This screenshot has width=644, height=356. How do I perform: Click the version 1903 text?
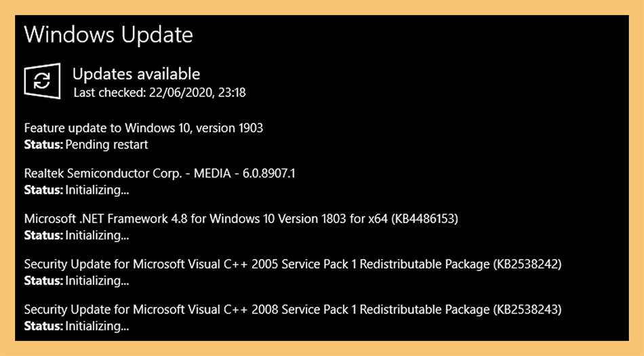click(230, 128)
